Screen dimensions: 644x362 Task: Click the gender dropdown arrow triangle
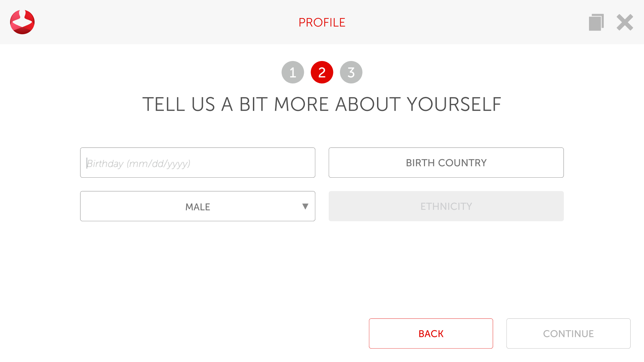[x=305, y=206]
